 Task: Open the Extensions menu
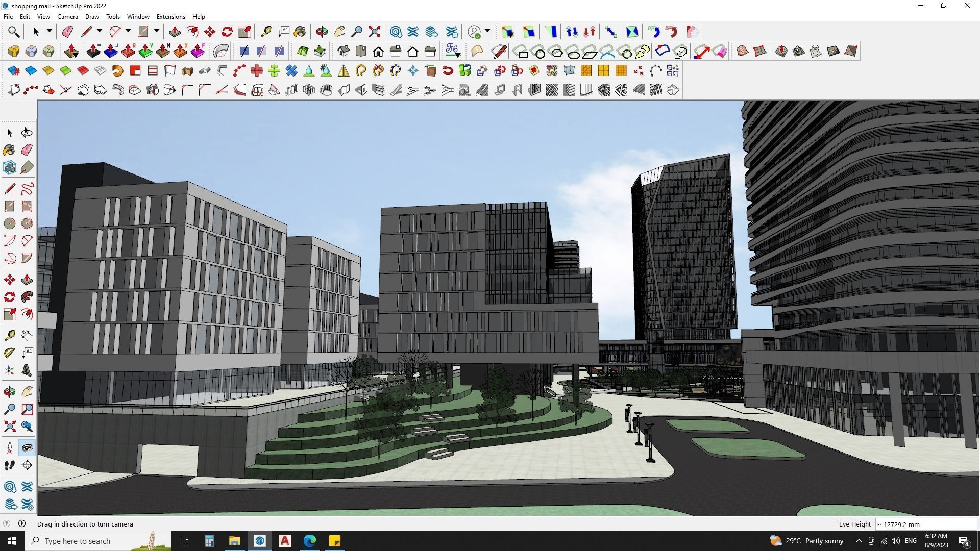pos(170,16)
